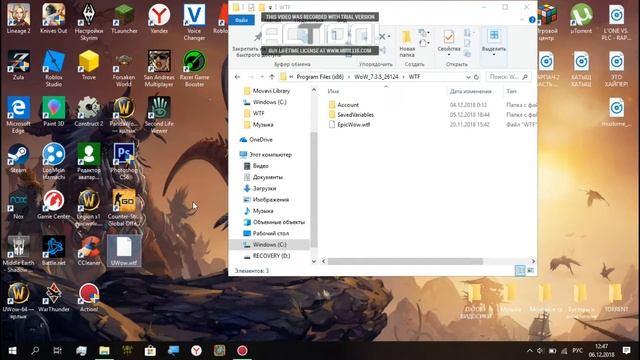Open Свойства of the selected item

coord(449,43)
